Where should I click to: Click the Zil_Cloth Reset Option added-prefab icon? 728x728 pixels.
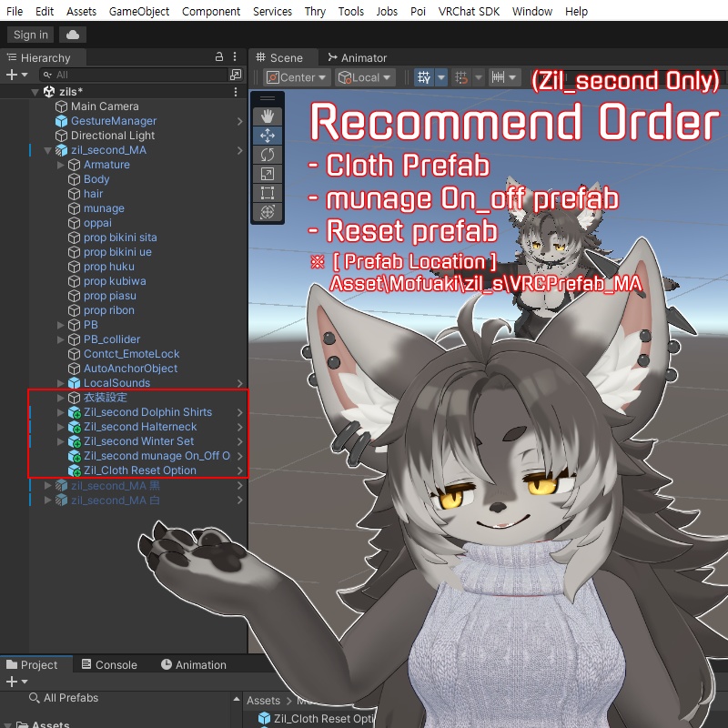75,470
